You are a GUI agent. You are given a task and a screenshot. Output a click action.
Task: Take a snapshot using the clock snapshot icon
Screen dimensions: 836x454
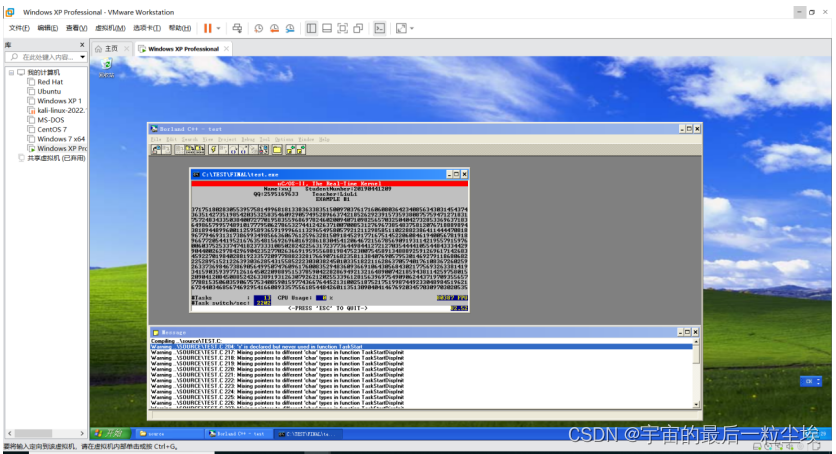[x=259, y=28]
